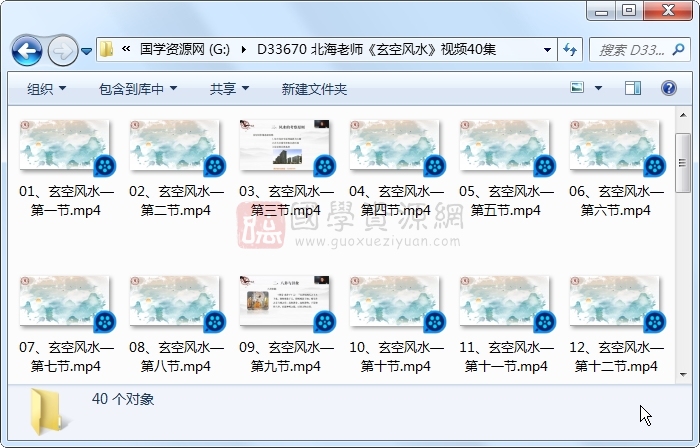Select the 国学资源网 (G:) breadcrumb
This screenshot has width=700, height=448.
[185, 49]
